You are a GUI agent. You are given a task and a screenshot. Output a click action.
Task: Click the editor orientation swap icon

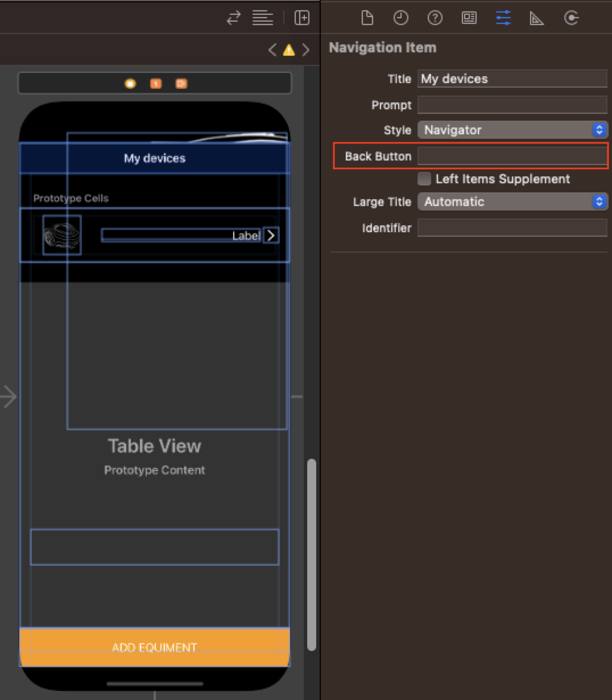pos(233,18)
